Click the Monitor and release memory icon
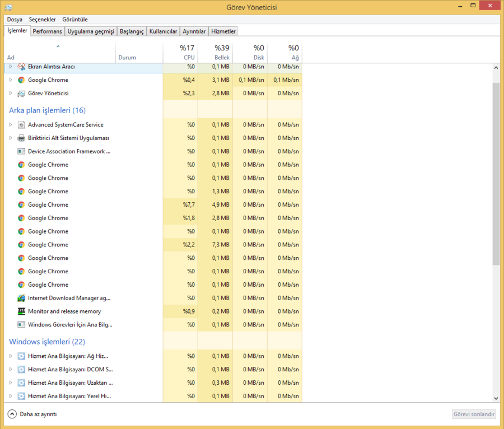Screen dimensions: 504x429 21,311
